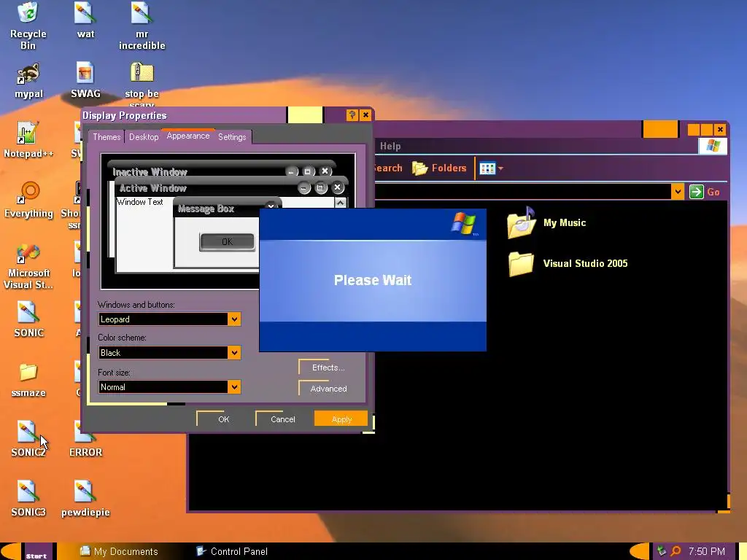Toggle the Folders pane in Explorer toolbar

[439, 168]
